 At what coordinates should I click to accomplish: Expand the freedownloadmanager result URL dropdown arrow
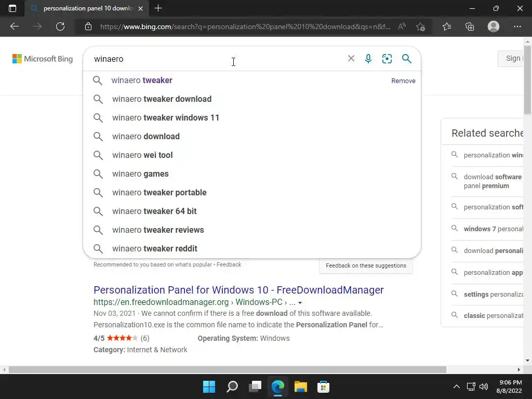coord(300,303)
